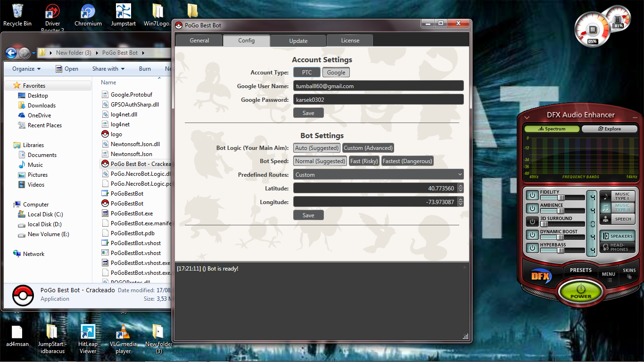
Task: Open the Chromium desktop shortcut
Action: pyautogui.click(x=88, y=15)
